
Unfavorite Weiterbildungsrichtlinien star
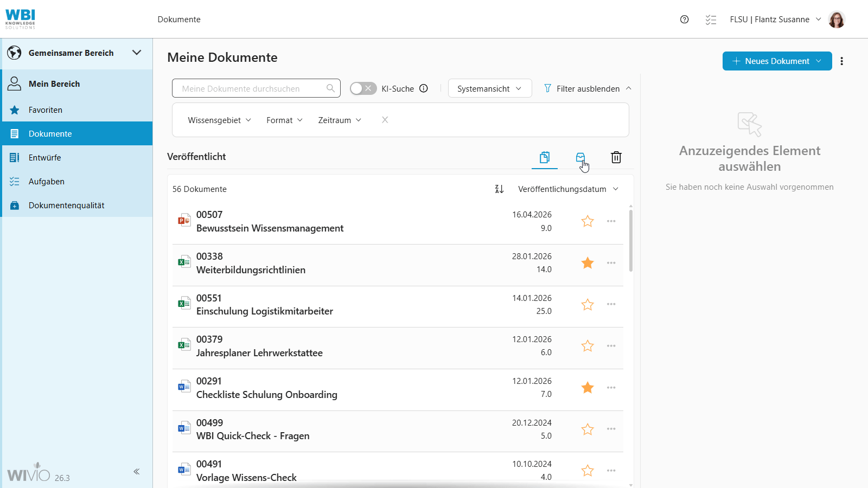[588, 263]
